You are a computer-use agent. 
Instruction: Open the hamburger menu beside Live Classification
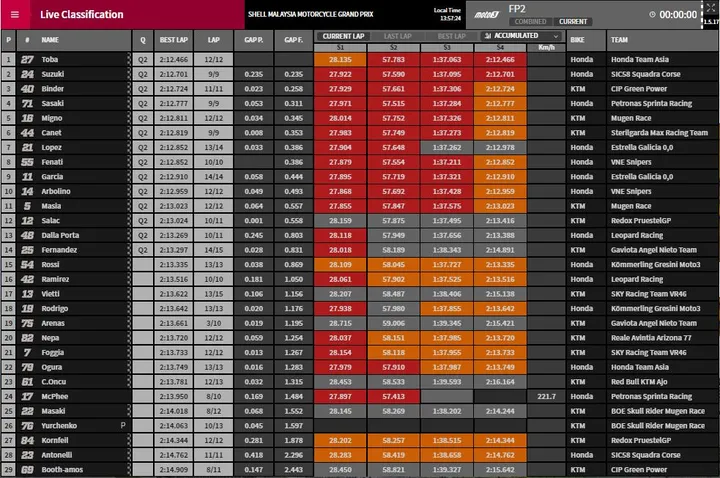[15, 14]
